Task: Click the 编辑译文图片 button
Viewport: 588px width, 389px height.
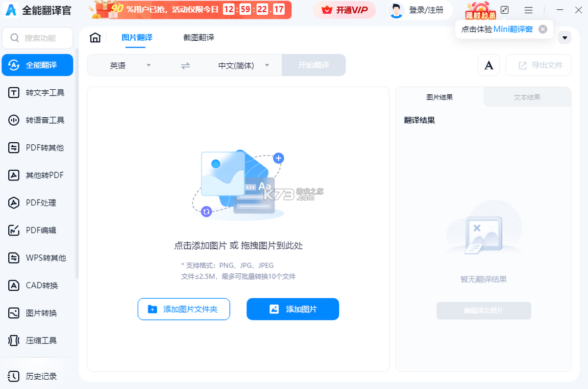Action: pyautogui.click(x=484, y=311)
